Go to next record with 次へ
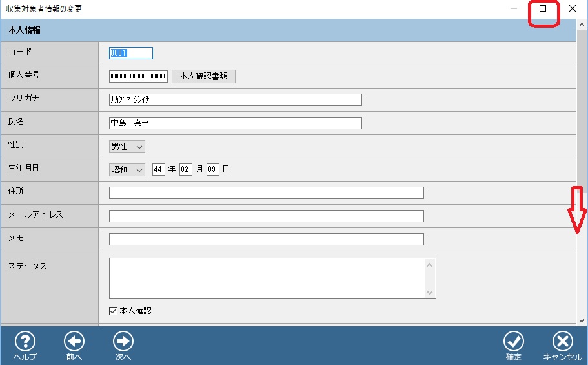588x365 pixels. (x=123, y=342)
